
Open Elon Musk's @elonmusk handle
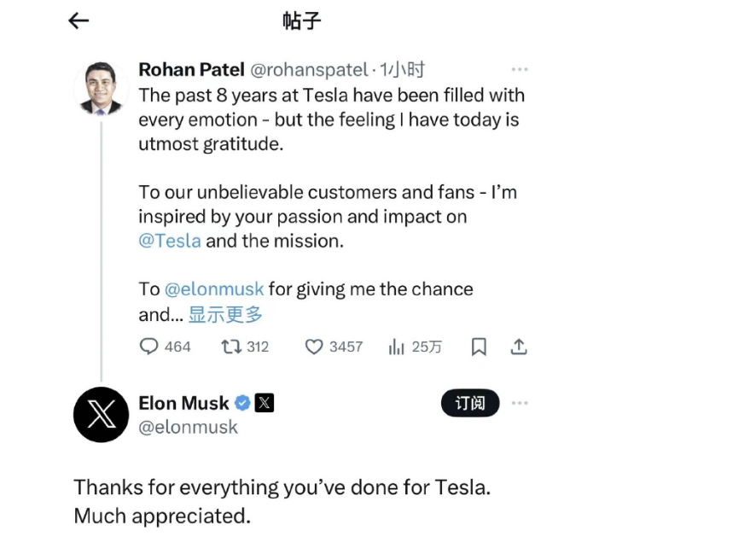click(x=188, y=427)
